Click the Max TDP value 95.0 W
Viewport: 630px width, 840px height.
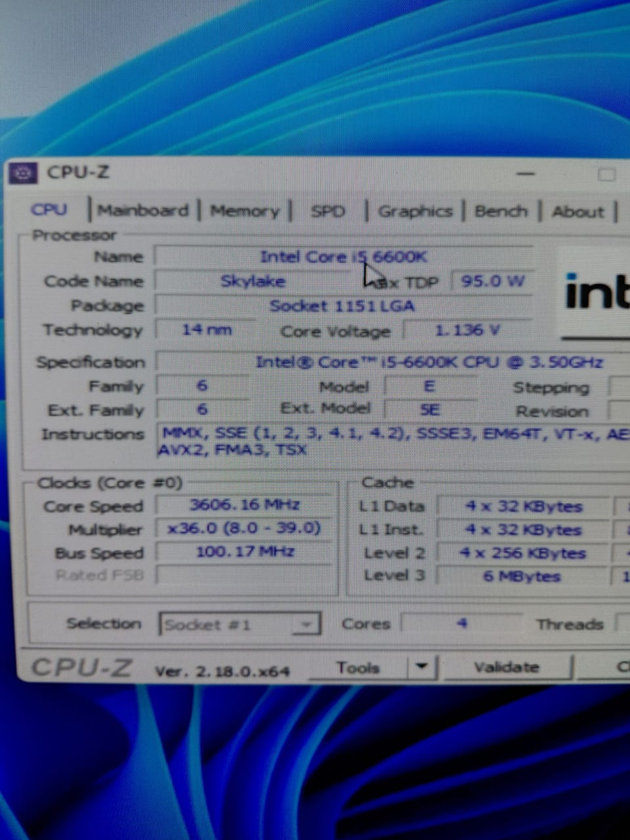[x=492, y=282]
